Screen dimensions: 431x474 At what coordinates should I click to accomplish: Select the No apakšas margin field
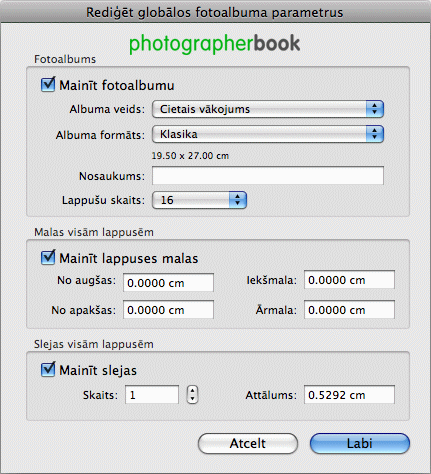(168, 310)
